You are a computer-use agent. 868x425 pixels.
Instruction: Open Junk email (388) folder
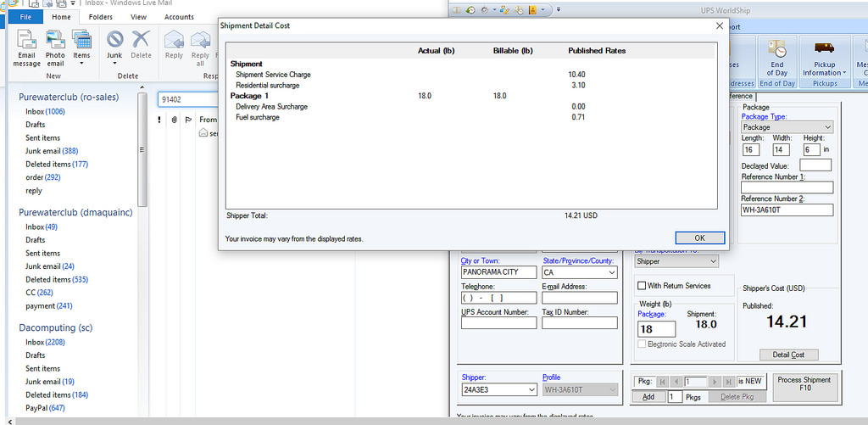[52, 151]
